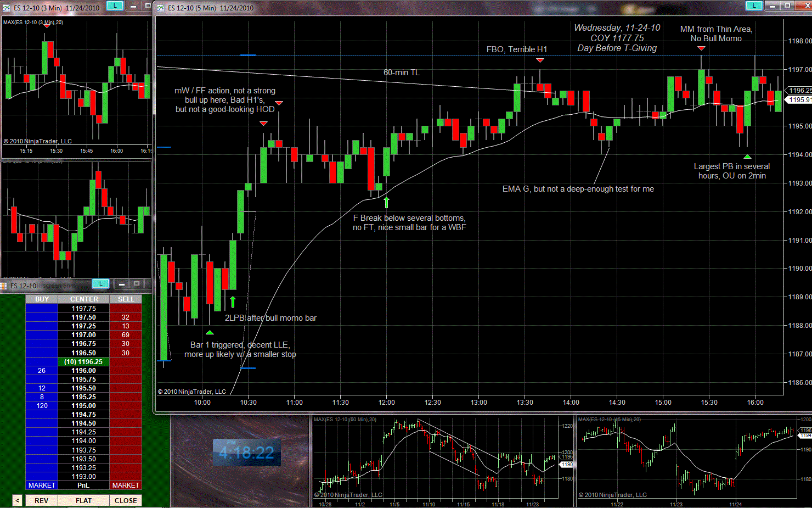Collapse DOM panel with the '<' arrow
The width and height of the screenshot is (812, 508).
(x=17, y=500)
